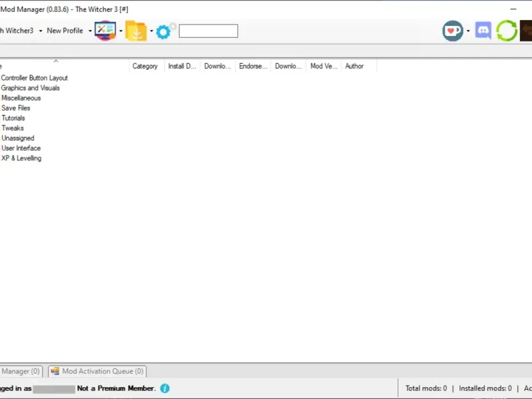Screen dimensions: 532x399
Task: Sort by the Install D... column header
Action: pos(182,66)
